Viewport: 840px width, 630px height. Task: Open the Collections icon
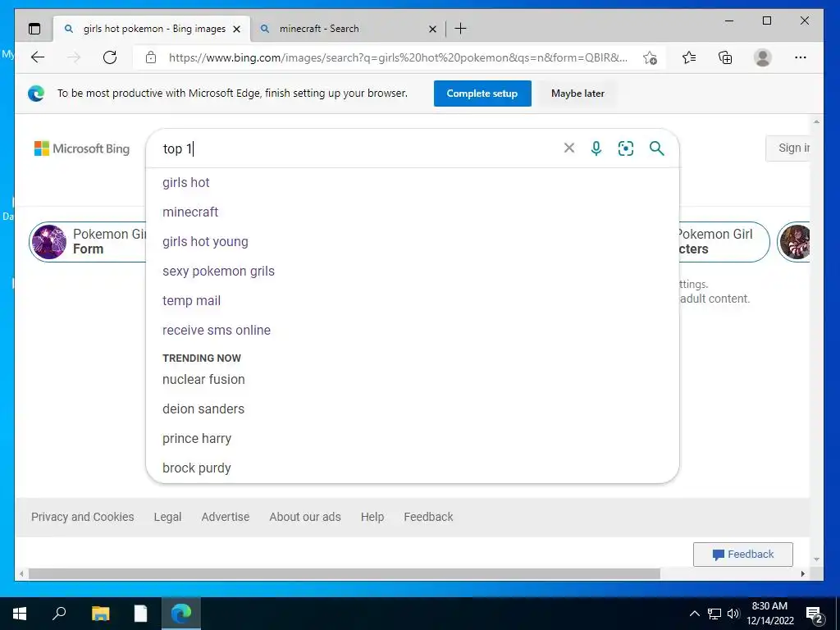pos(725,57)
